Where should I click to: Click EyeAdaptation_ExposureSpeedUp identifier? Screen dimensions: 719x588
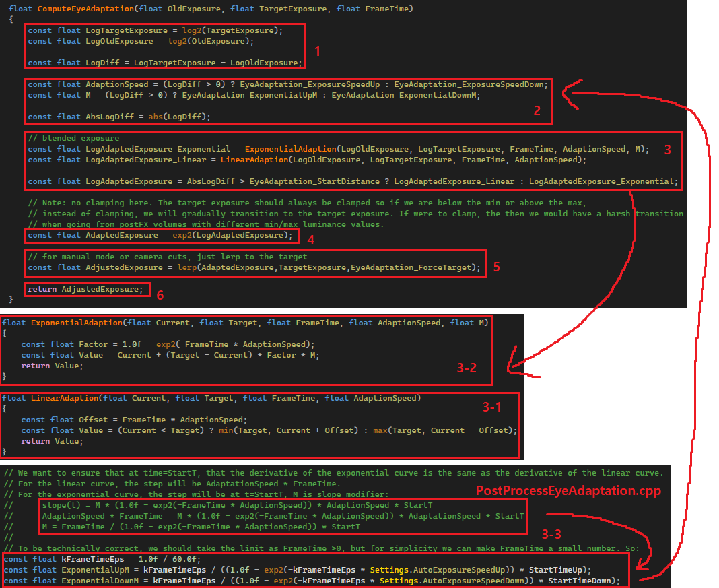point(310,84)
